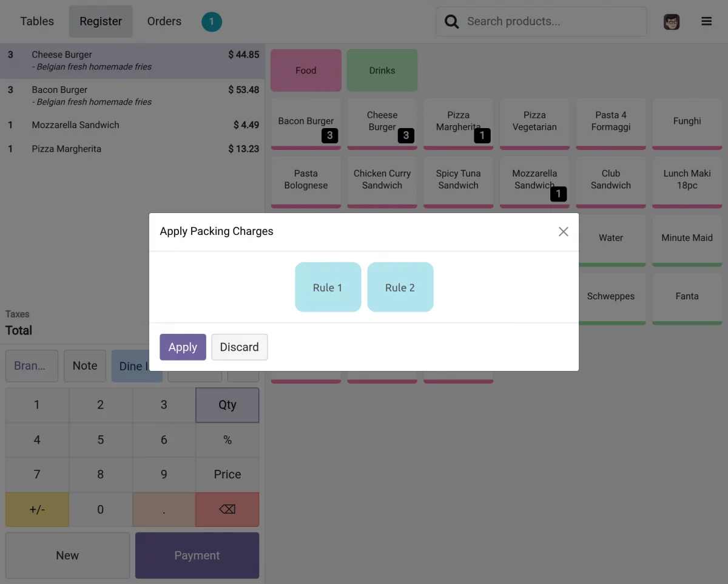Close the Apply Packing Charges dialog
This screenshot has width=728, height=584.
click(x=563, y=231)
